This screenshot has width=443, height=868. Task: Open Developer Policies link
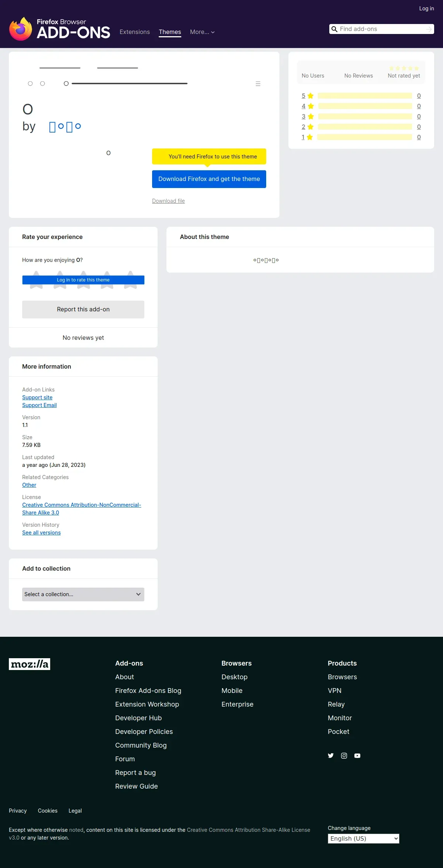tap(144, 732)
